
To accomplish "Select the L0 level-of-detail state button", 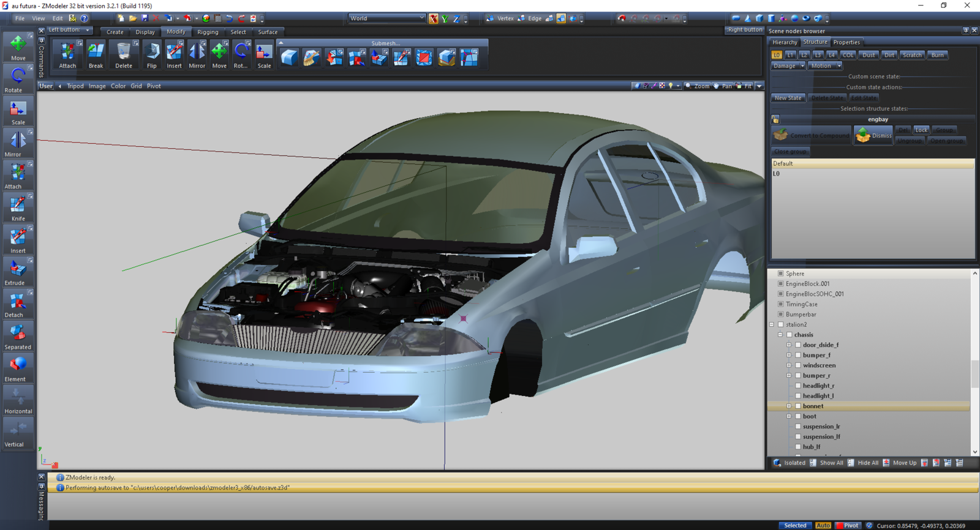I will tap(777, 55).
